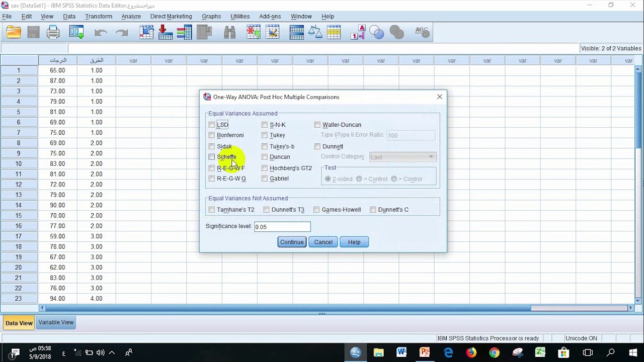644x362 pixels.
Task: Open the Graphs menu
Action: [211, 17]
